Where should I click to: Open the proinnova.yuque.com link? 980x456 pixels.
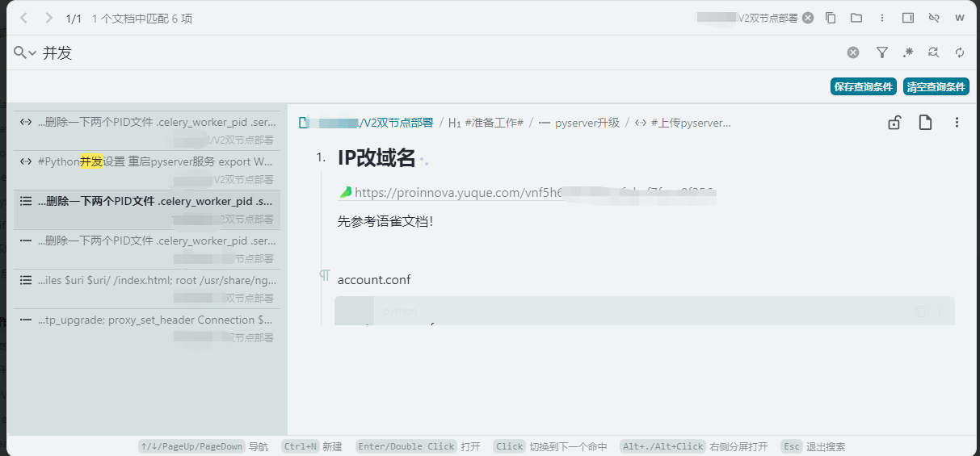pos(528,193)
